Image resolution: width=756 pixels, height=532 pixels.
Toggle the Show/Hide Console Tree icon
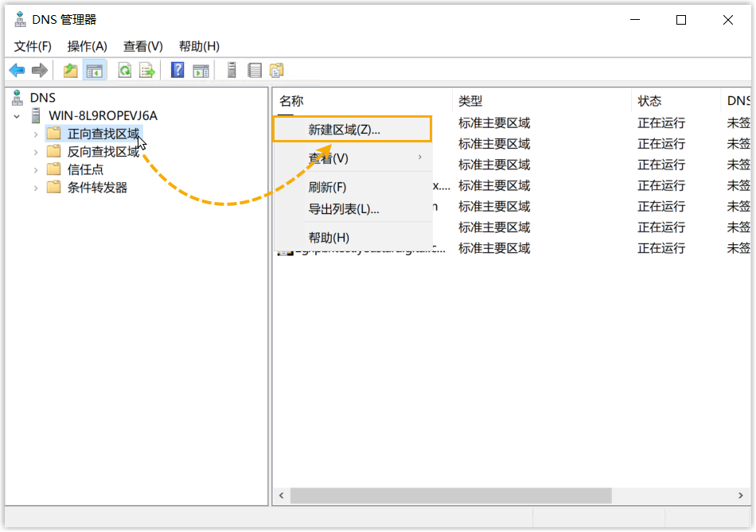tap(95, 71)
